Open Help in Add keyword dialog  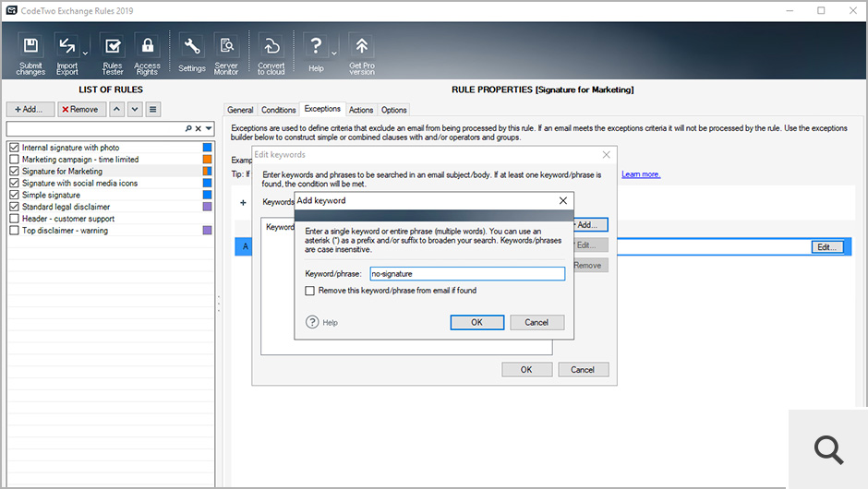(321, 322)
